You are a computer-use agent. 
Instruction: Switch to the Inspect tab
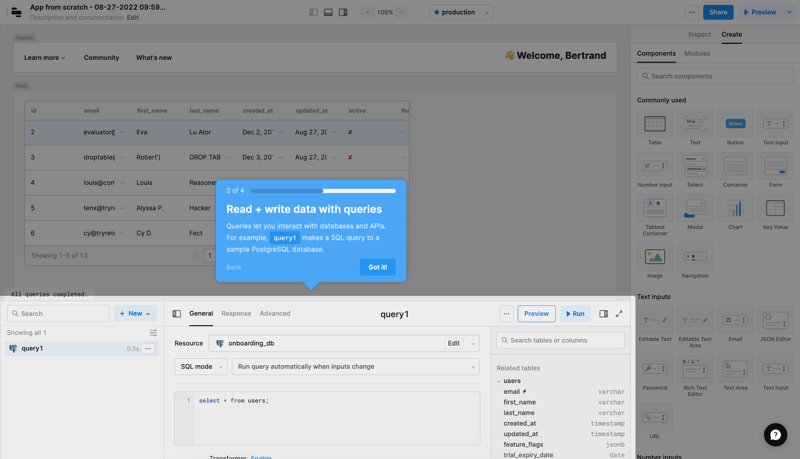click(699, 34)
